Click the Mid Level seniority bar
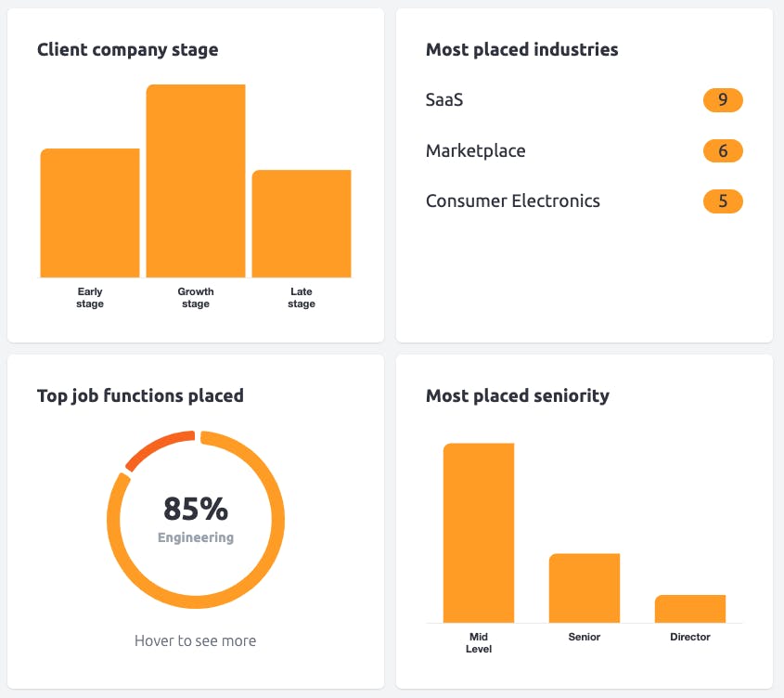The width and height of the screenshot is (784, 698). click(479, 533)
